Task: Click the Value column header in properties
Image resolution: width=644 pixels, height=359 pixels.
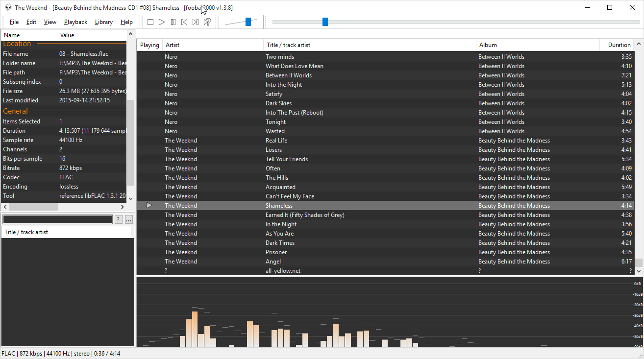Action: click(x=92, y=35)
